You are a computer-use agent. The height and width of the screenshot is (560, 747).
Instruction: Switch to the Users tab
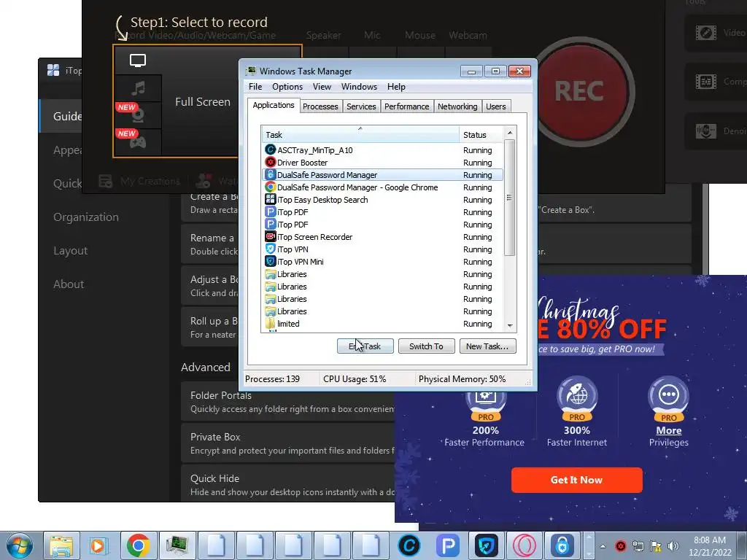pyautogui.click(x=496, y=106)
